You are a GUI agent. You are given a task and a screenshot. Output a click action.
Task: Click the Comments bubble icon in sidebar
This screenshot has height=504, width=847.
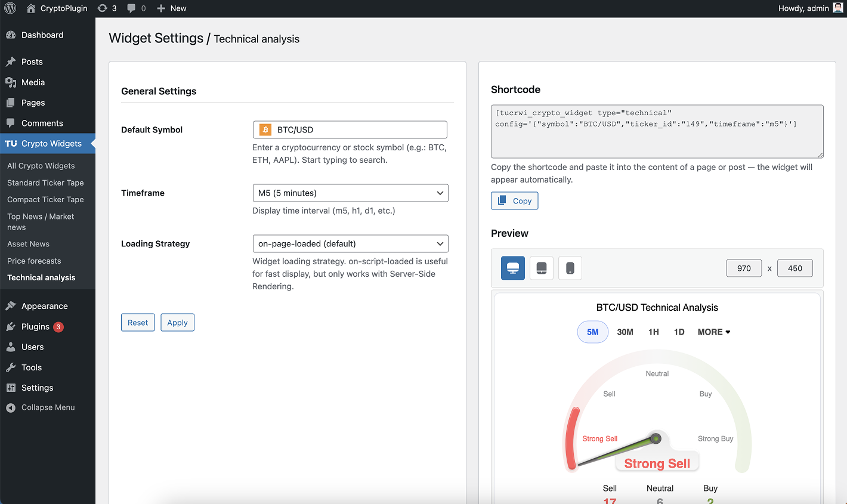coord(11,123)
